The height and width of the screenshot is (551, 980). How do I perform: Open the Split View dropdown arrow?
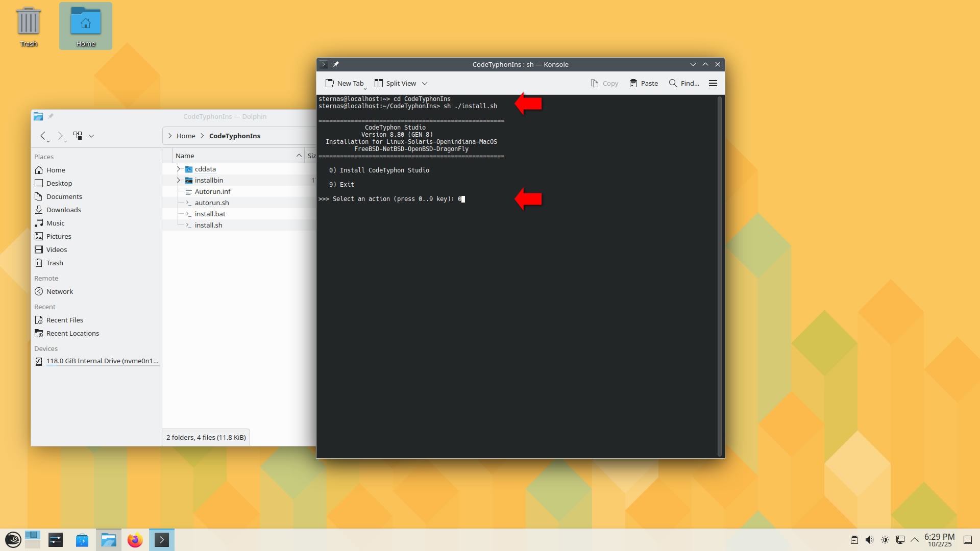click(425, 83)
